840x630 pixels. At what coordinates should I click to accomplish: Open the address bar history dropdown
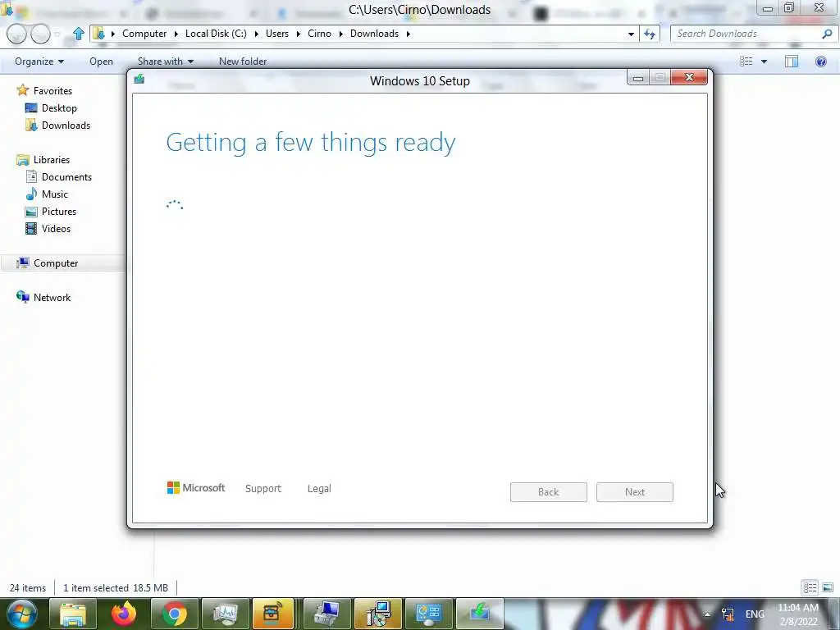coord(631,34)
